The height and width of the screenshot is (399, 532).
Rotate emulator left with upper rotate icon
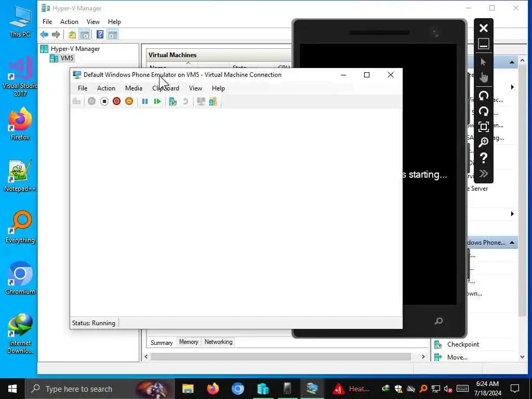point(484,96)
